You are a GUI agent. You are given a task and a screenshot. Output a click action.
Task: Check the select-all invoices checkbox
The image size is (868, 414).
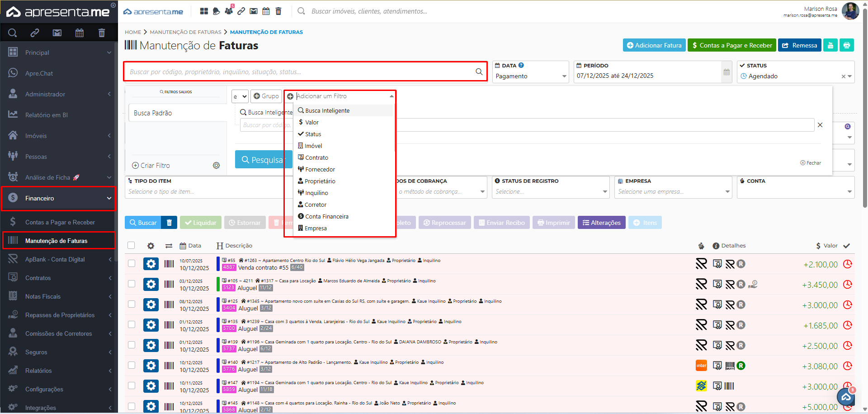click(131, 245)
